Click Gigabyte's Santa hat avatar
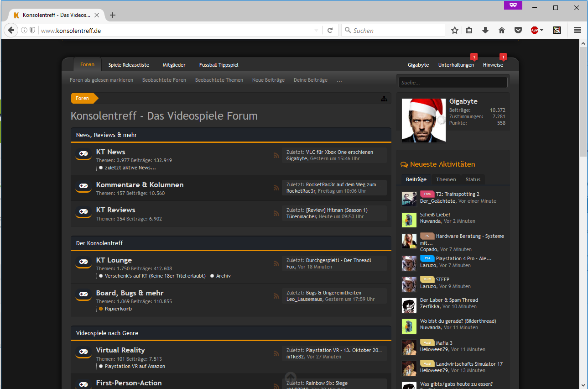Viewport: 588px width, 389px height. click(424, 120)
